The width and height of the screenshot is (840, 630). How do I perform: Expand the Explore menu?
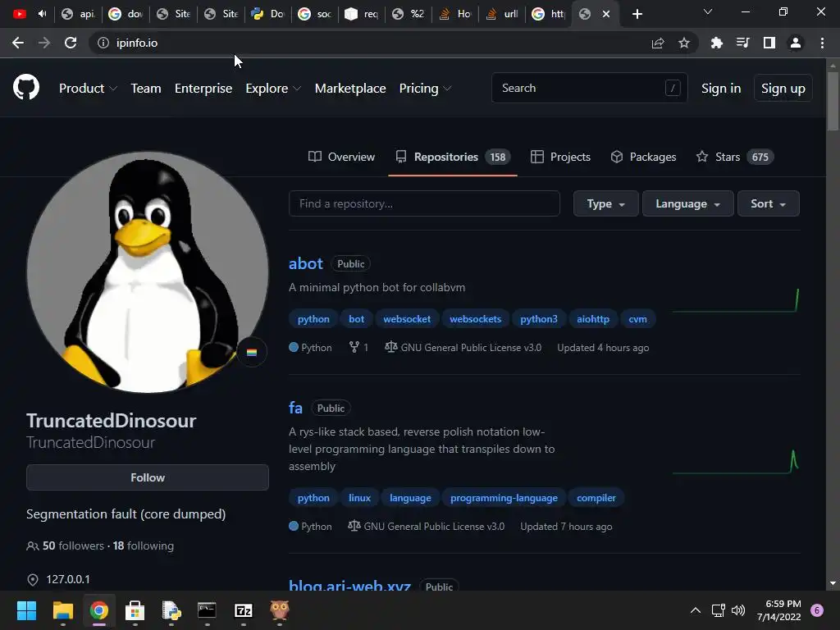(x=272, y=88)
